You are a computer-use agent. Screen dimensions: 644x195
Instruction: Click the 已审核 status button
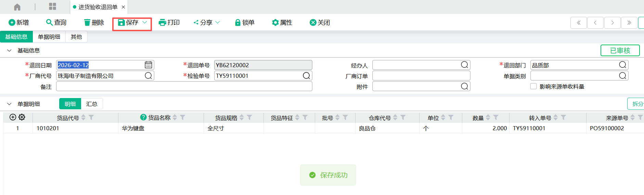[620, 51]
